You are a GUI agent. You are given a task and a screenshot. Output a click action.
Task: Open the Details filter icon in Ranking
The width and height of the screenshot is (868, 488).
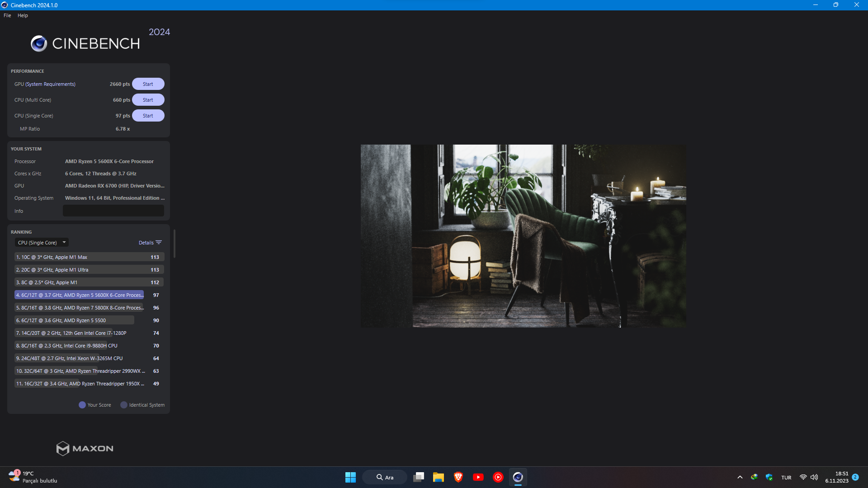click(x=159, y=243)
